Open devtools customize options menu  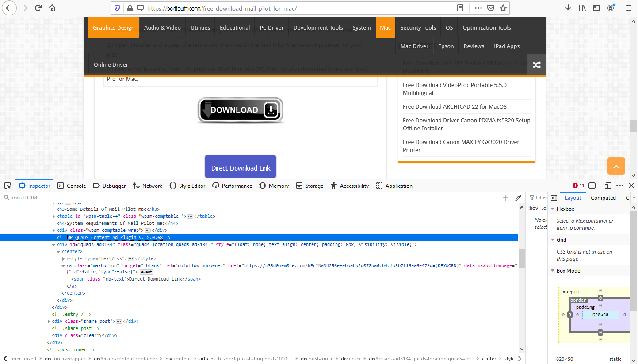tap(620, 186)
